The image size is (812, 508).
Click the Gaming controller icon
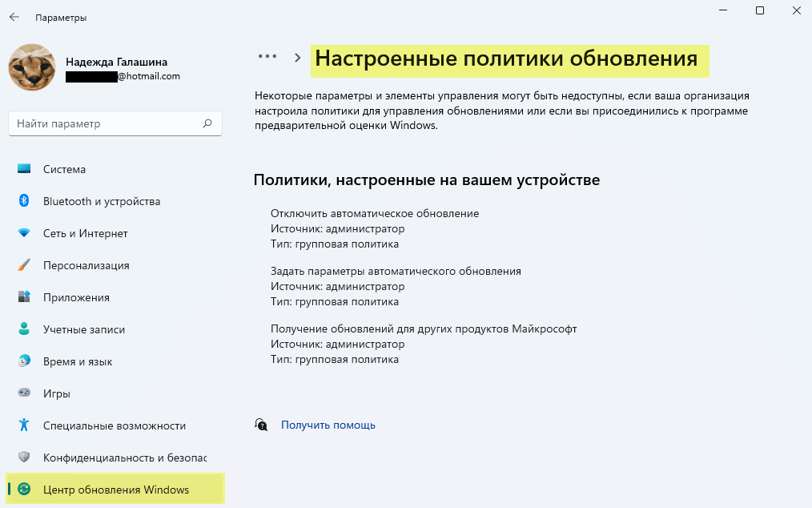click(24, 393)
